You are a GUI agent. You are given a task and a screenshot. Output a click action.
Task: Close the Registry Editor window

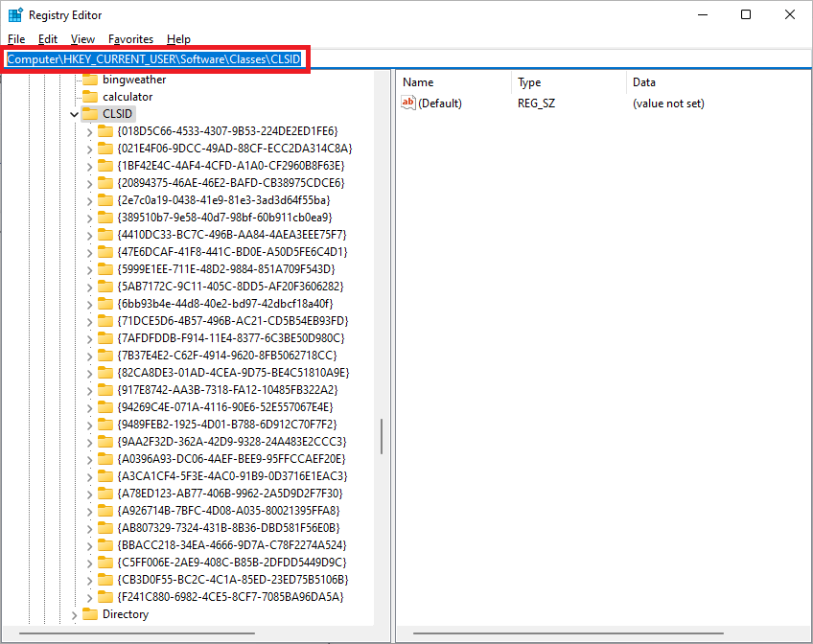coord(790,14)
